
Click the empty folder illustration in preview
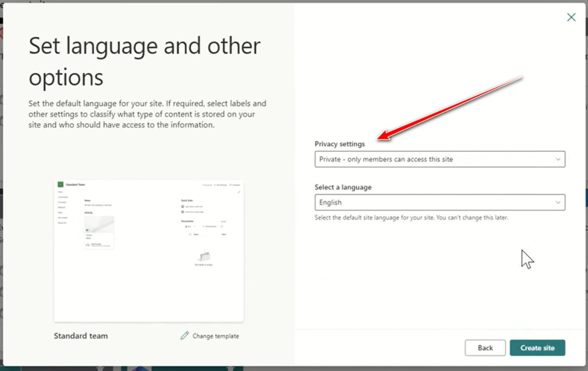point(204,256)
